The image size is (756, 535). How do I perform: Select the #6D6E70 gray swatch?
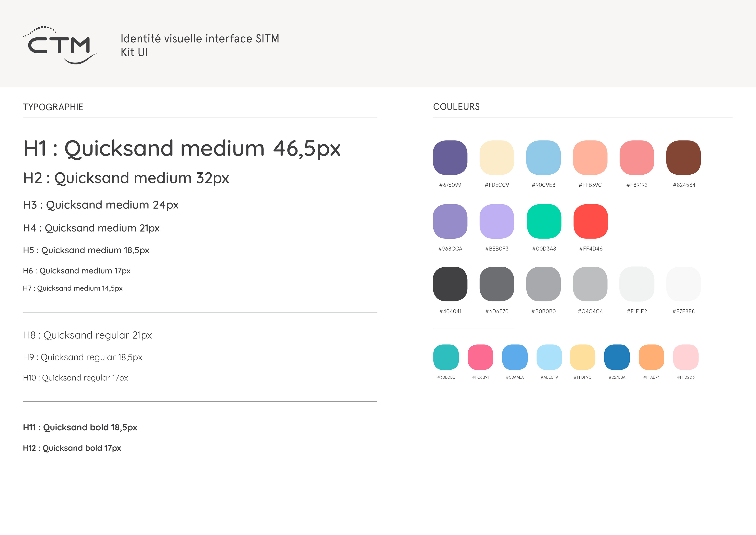click(497, 284)
